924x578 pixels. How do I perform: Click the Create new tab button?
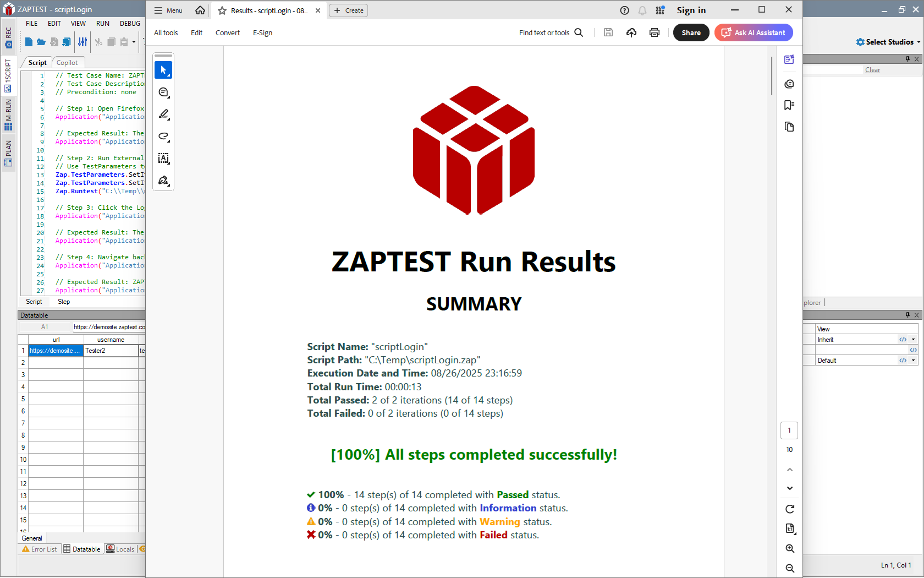point(349,10)
